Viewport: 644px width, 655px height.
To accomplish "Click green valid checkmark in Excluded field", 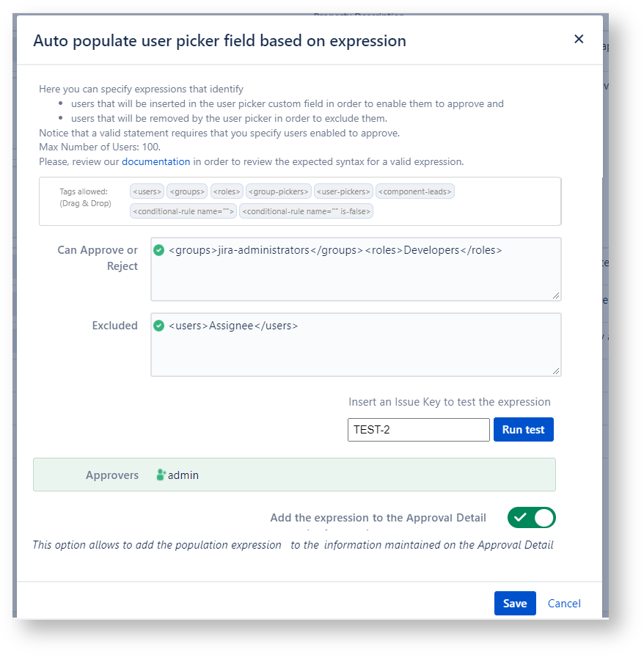I will tap(159, 326).
